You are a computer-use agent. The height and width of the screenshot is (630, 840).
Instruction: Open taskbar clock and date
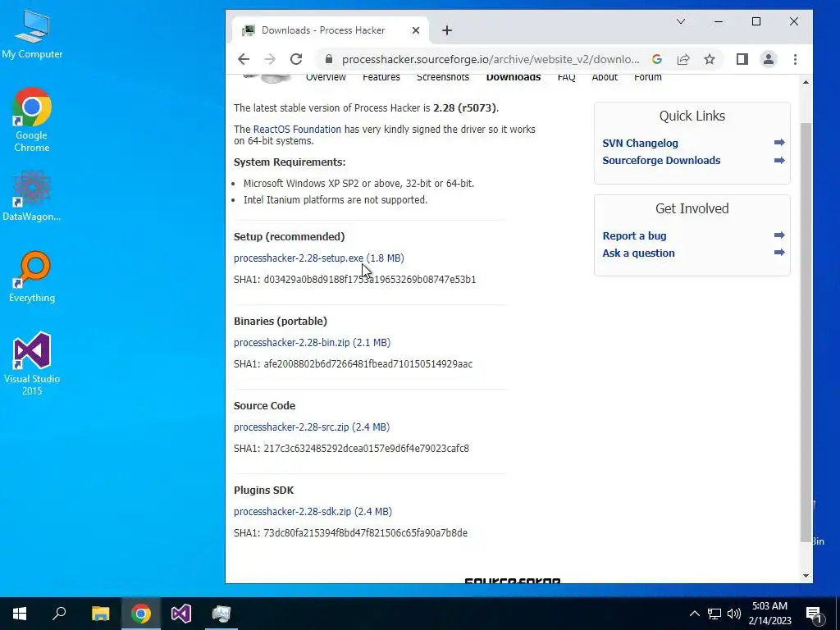pyautogui.click(x=769, y=614)
